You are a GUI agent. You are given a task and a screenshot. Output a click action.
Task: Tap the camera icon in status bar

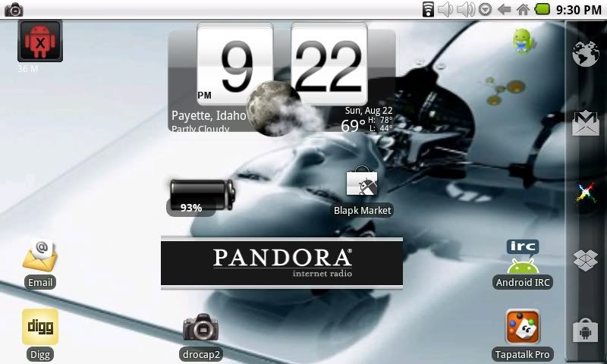pos(14,9)
